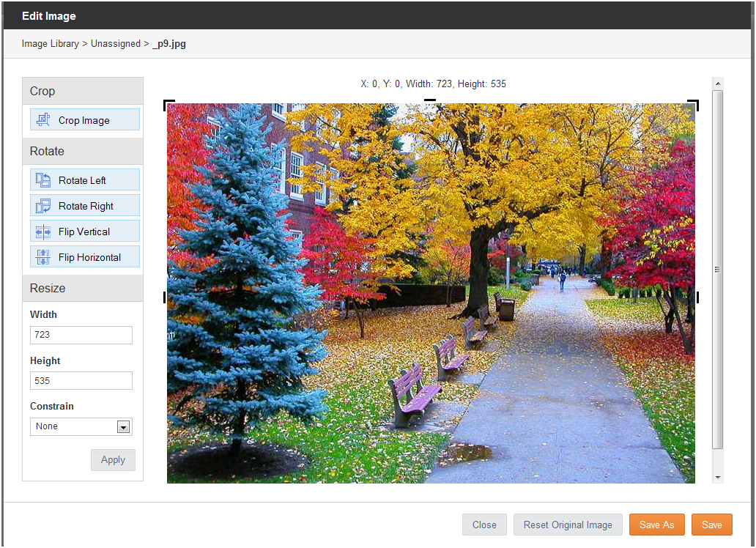Click the _p9.jpg breadcrumb filename
756x548 pixels.
[x=169, y=44]
